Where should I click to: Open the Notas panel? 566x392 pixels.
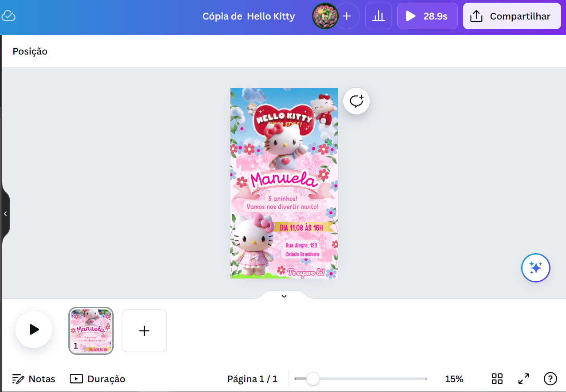pyautogui.click(x=34, y=379)
